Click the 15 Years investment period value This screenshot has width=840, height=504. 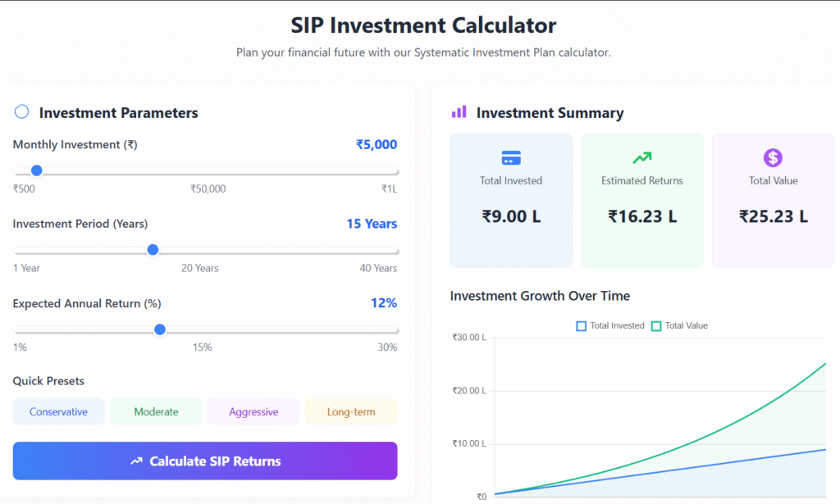pos(372,224)
